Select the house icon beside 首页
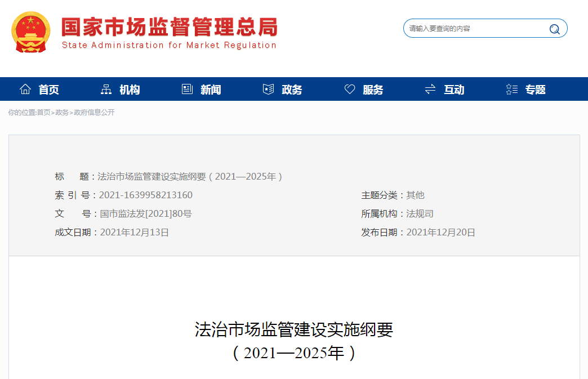This screenshot has height=379, width=588. tap(25, 88)
